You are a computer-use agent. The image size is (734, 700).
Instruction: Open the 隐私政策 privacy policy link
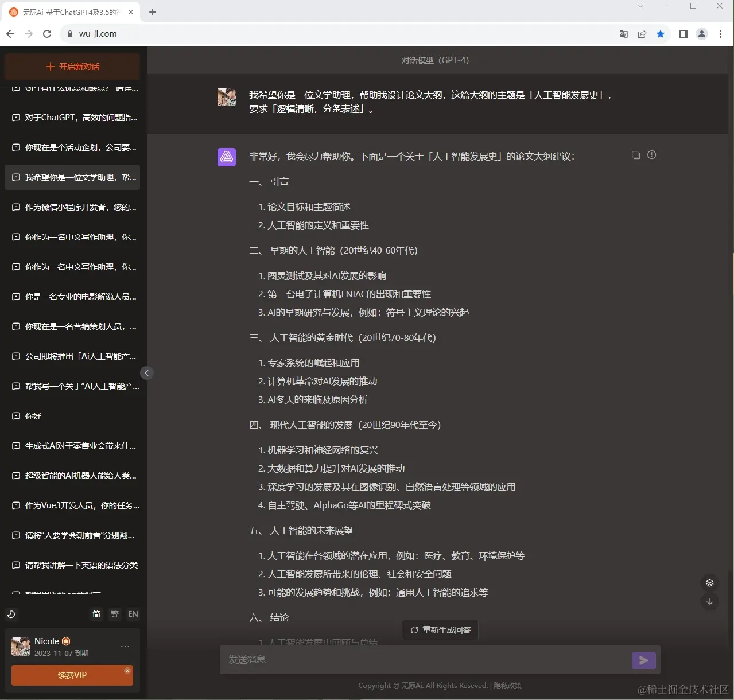coord(508,686)
